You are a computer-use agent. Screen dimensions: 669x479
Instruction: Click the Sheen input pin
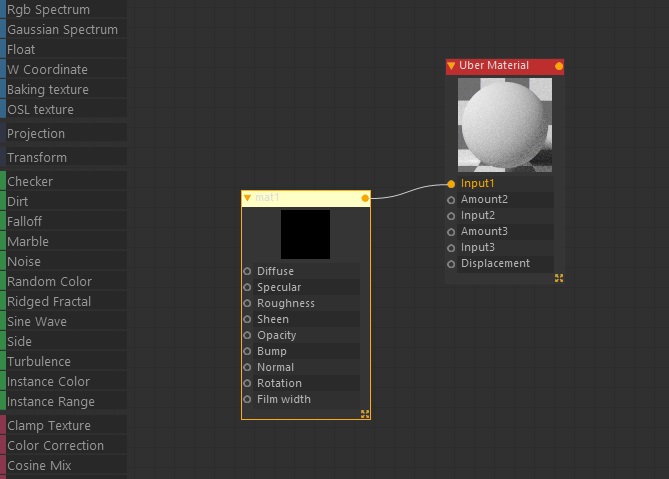pos(247,319)
